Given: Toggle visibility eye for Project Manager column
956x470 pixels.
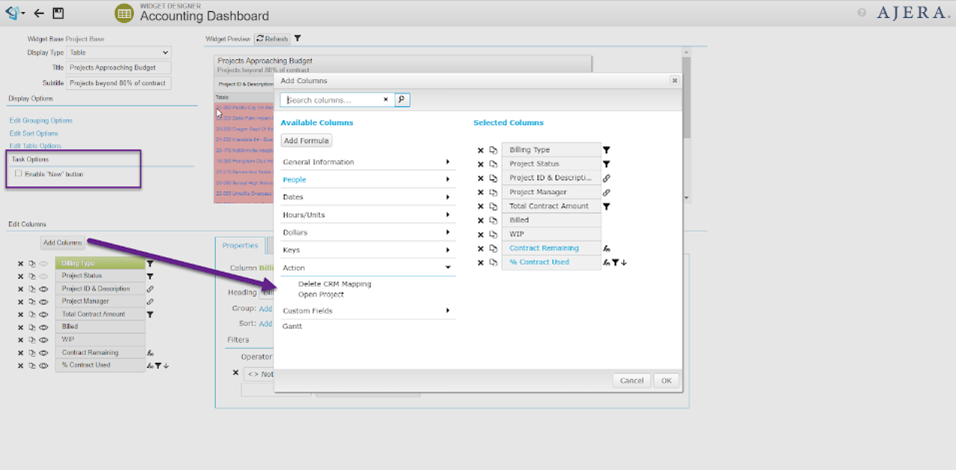Looking at the screenshot, I should 44,301.
